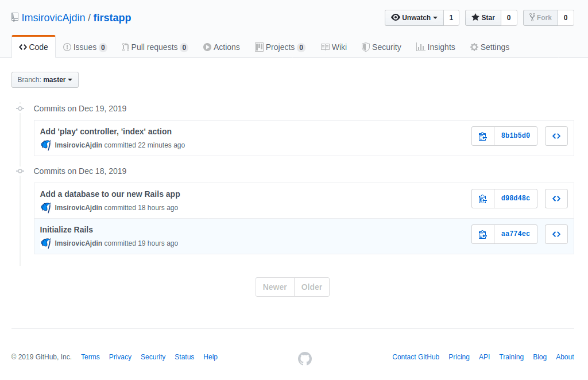Click 'committed 19 hours ago' timestamp
Viewport: 588px width, 380px height.
[x=141, y=243]
